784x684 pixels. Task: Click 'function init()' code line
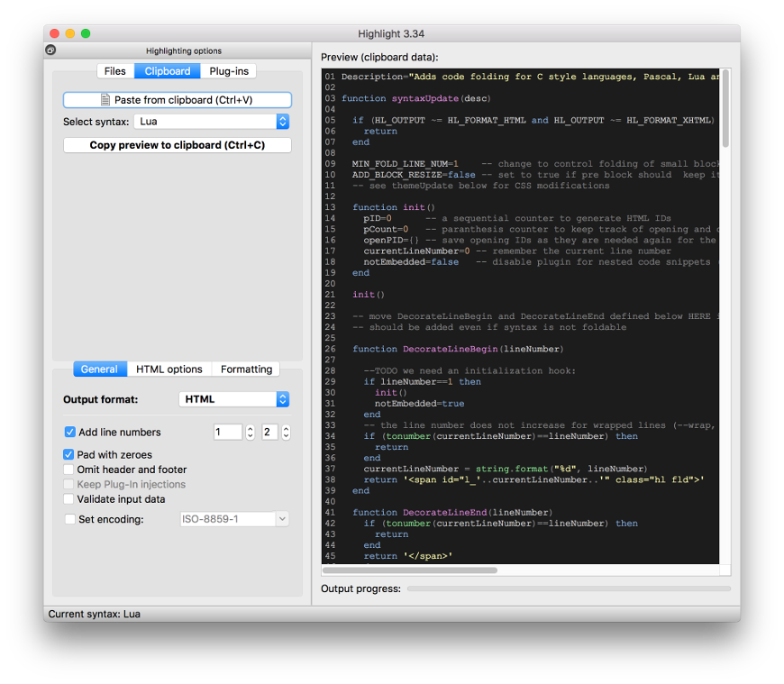coord(394,207)
